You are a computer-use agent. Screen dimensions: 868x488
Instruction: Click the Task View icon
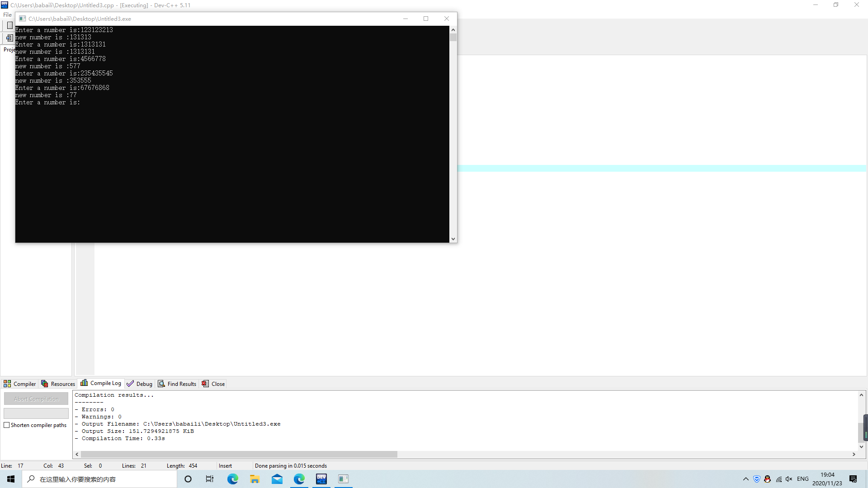pos(210,479)
